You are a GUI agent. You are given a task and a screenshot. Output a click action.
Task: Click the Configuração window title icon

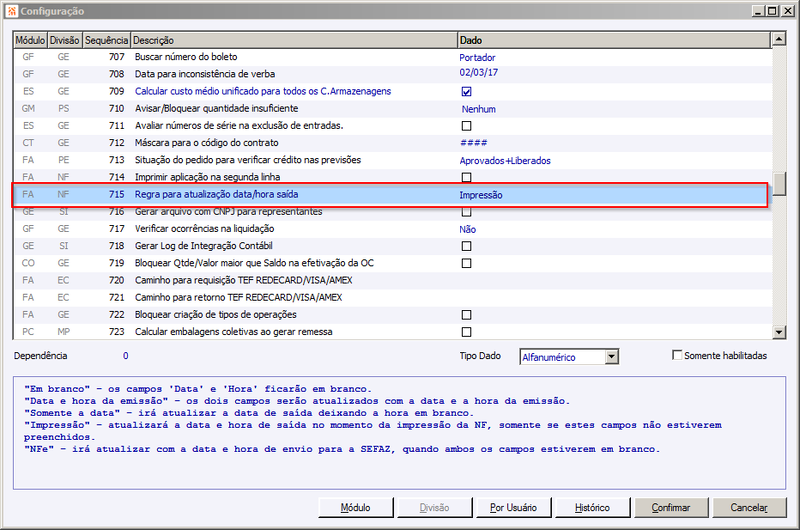coord(12,11)
